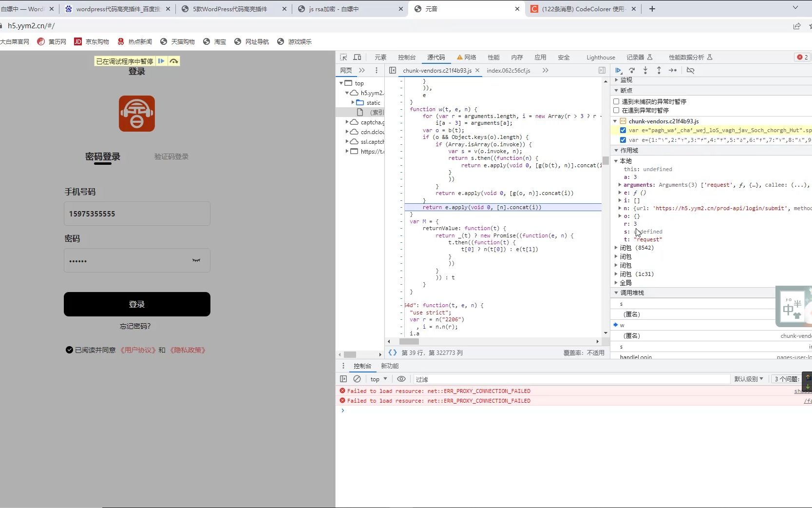Create live expression with eye icon

401,379
